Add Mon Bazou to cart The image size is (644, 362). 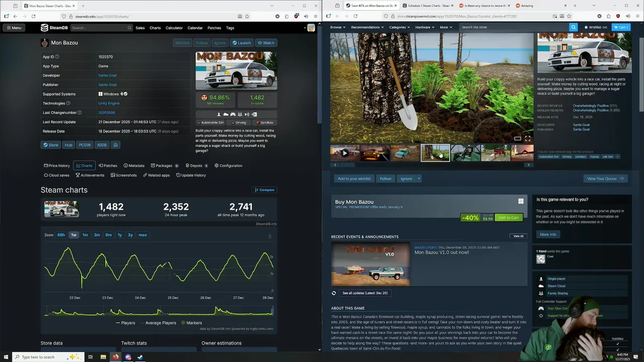tap(508, 218)
